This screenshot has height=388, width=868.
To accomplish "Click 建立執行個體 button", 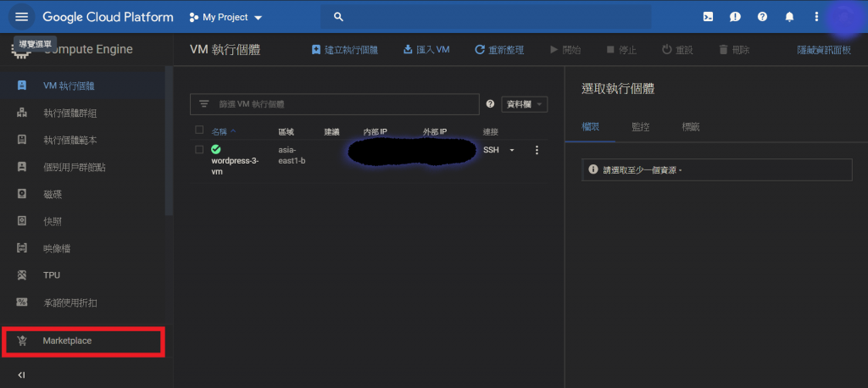I will pos(344,50).
